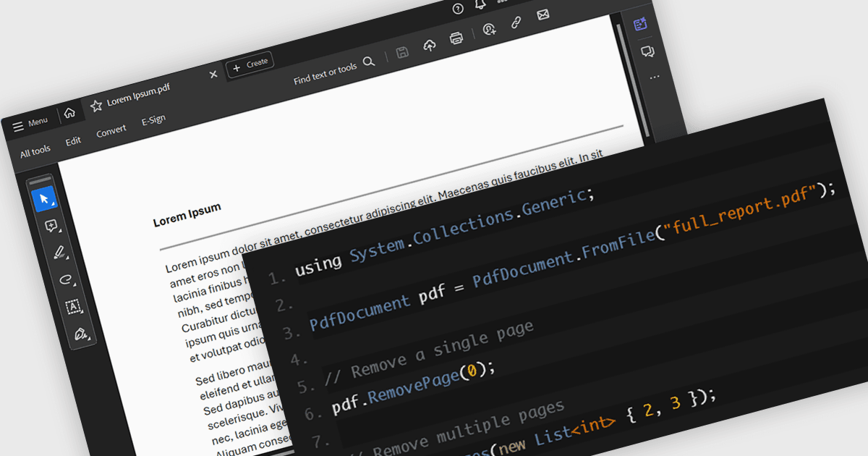Open the comments panel icon
This screenshot has width=868, height=456.
click(647, 51)
